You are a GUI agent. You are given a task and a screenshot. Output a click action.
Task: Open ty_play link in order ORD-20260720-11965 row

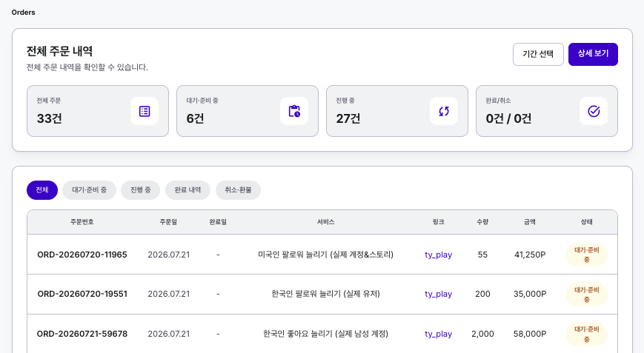[438, 255]
